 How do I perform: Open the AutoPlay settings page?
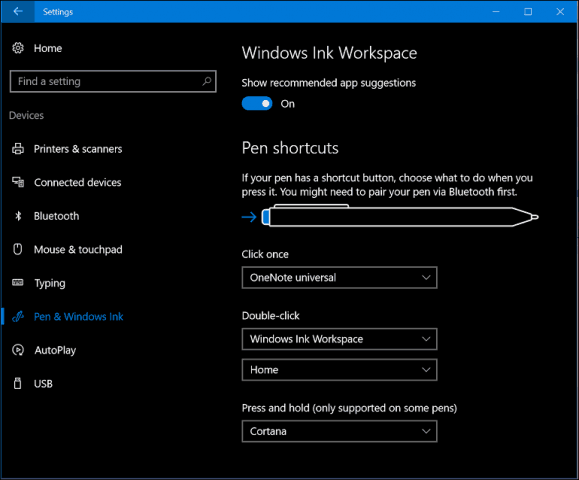[55, 350]
